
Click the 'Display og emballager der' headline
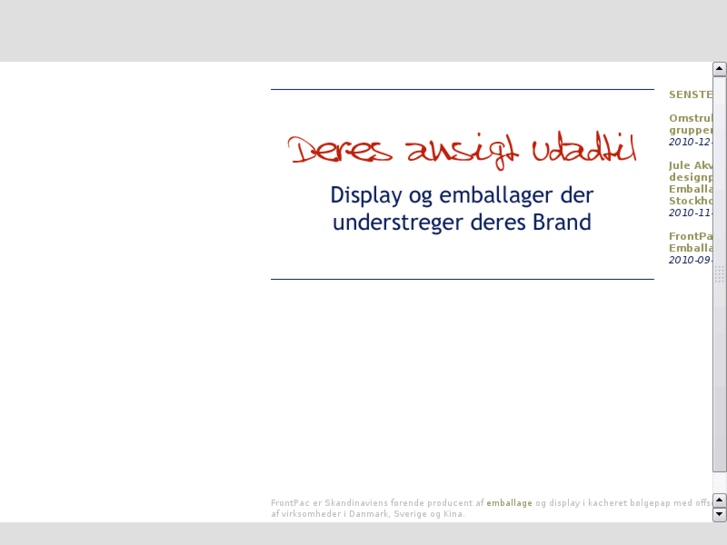[x=462, y=195]
